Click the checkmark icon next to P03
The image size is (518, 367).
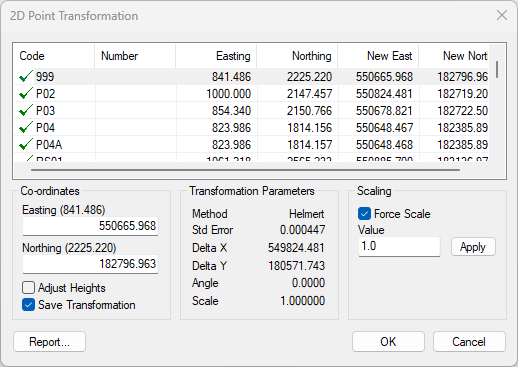click(26, 110)
